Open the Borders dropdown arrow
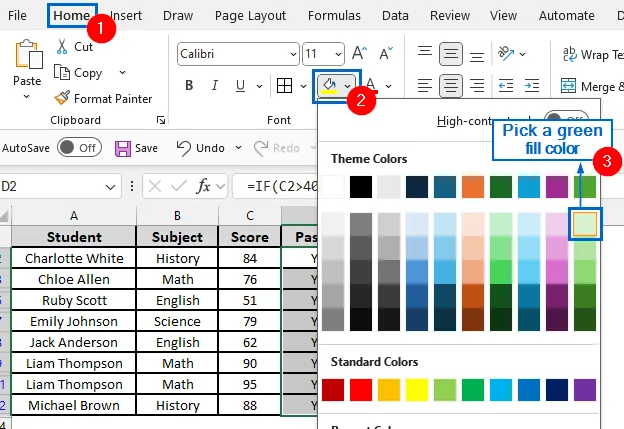This screenshot has width=624, height=429. tap(303, 86)
